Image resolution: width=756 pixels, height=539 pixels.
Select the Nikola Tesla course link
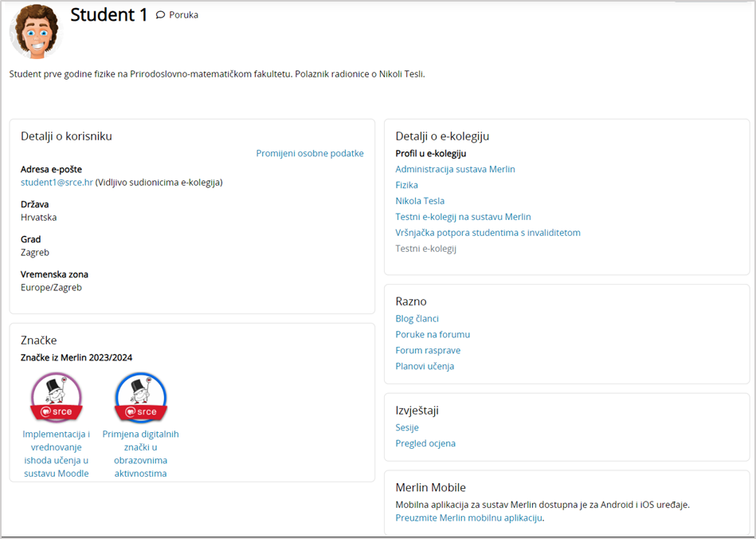coord(420,201)
